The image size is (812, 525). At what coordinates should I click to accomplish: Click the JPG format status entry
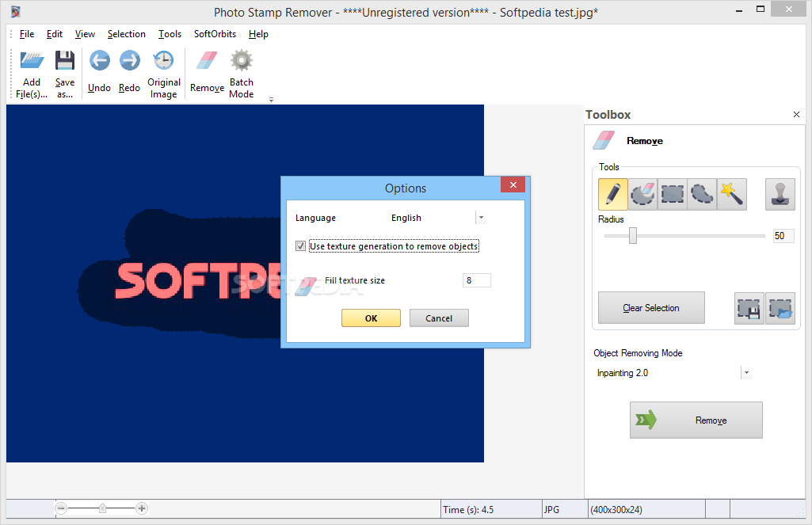pos(551,509)
